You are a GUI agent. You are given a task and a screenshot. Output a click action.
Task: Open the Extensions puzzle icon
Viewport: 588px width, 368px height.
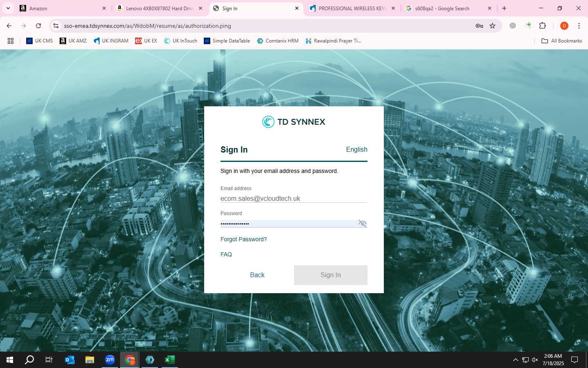click(x=542, y=26)
